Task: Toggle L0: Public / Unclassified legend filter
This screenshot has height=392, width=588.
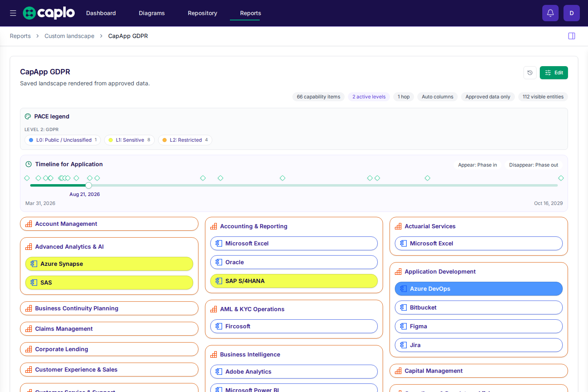Action: pos(62,140)
